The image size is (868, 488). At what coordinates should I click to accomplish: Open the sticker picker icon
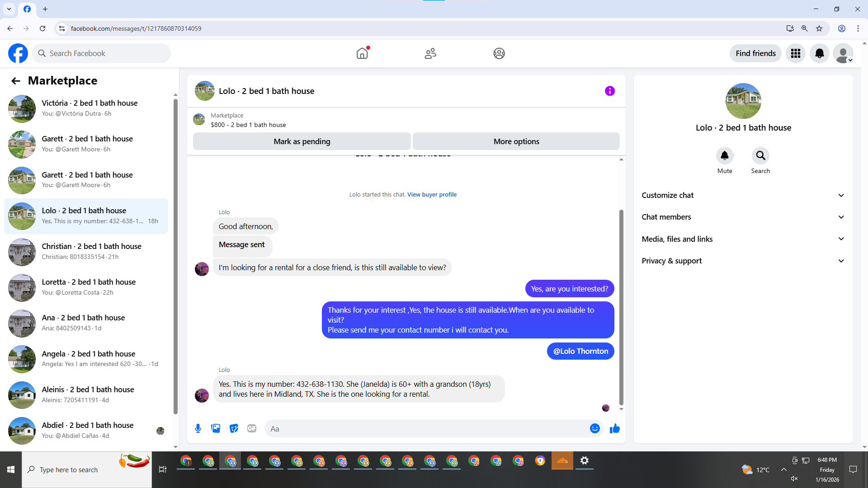[234, 428]
